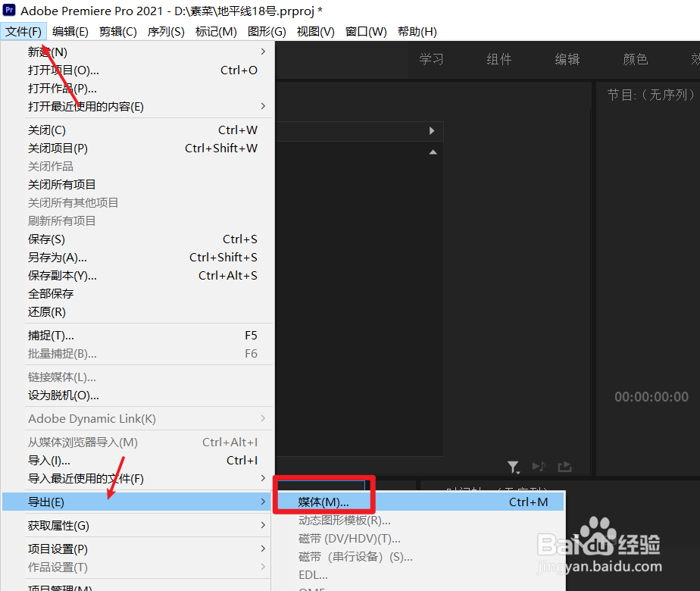Expand the 作品设置(T) submenu

(x=138, y=567)
